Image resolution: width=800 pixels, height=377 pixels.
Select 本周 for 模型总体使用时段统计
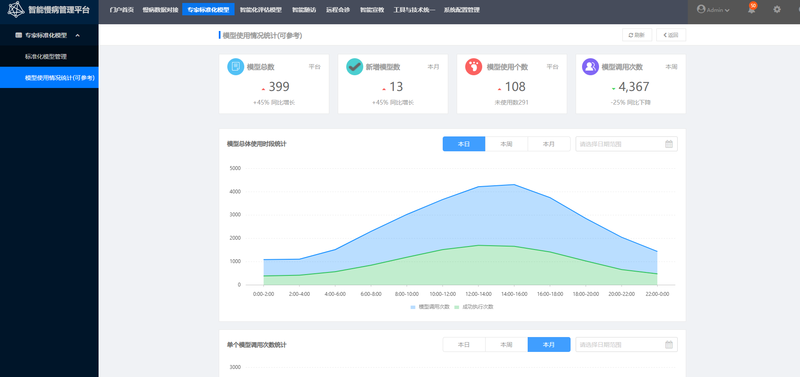pos(506,144)
